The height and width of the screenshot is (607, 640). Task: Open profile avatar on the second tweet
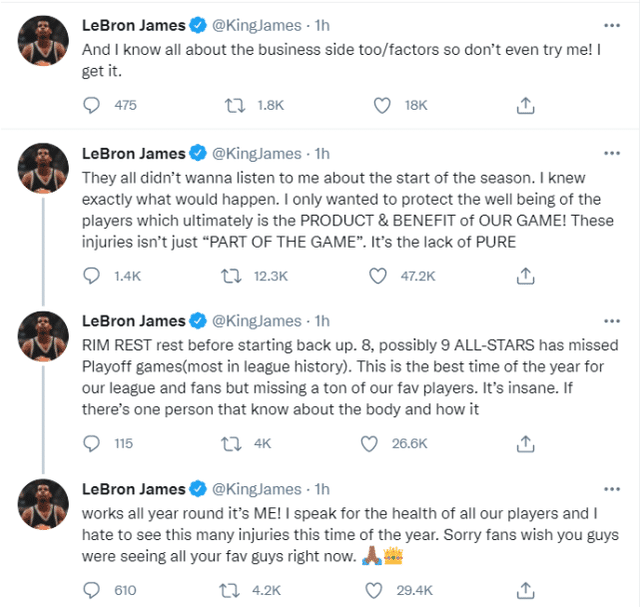click(43, 168)
